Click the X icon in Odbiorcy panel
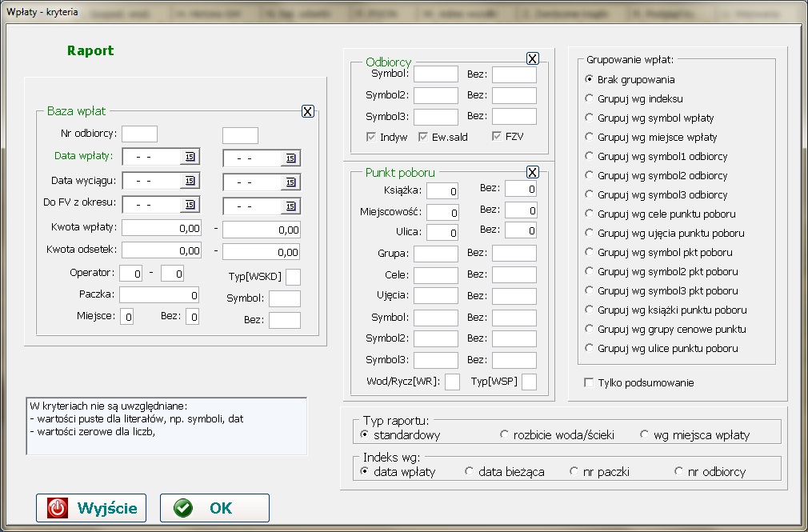The height and width of the screenshot is (532, 808). point(533,58)
